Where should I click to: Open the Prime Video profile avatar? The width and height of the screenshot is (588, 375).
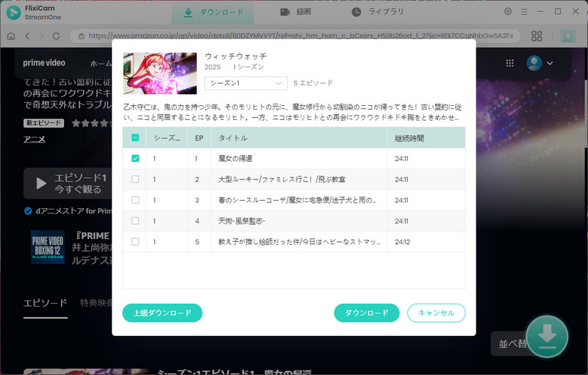(x=534, y=63)
